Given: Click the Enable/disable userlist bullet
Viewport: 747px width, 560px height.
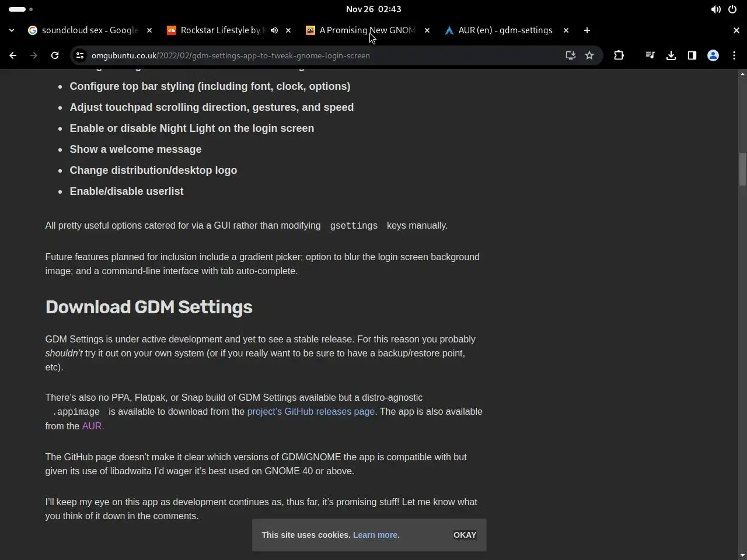Looking at the screenshot, I should [127, 191].
